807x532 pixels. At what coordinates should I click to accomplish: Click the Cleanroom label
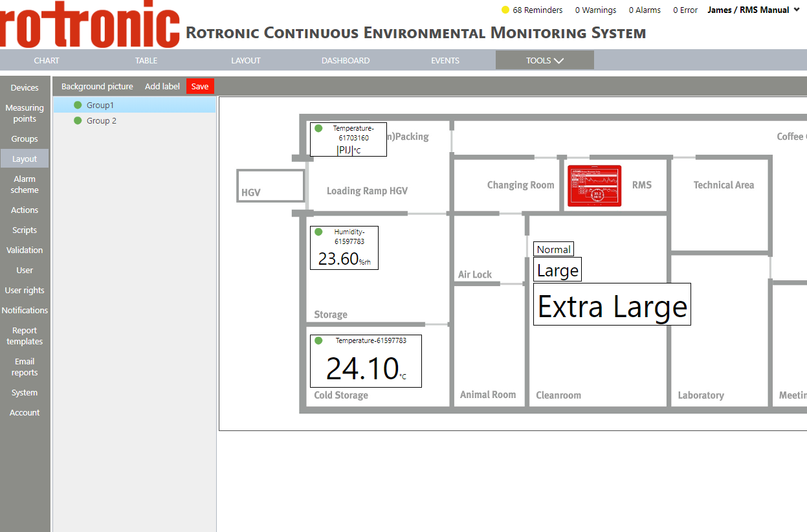tap(558, 395)
